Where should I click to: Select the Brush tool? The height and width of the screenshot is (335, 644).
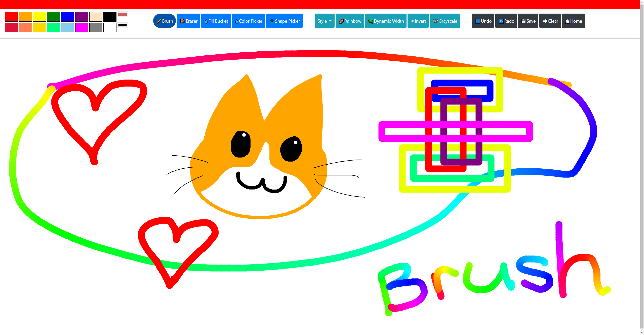(165, 21)
